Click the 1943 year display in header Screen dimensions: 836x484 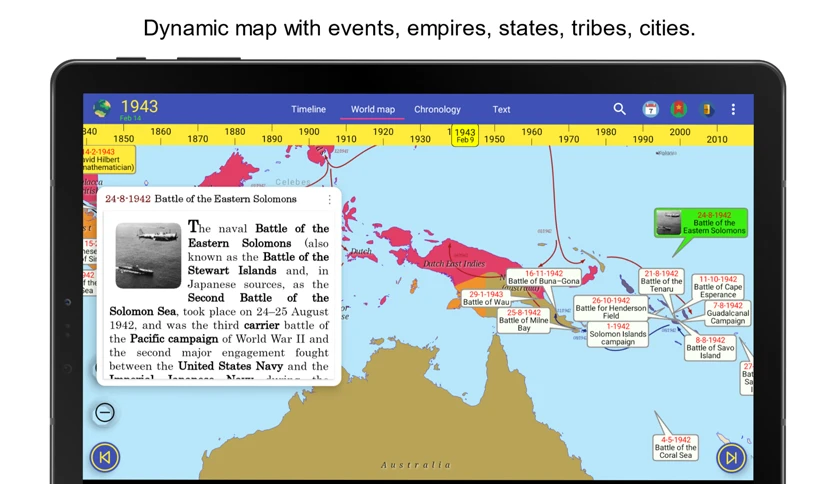tap(139, 107)
